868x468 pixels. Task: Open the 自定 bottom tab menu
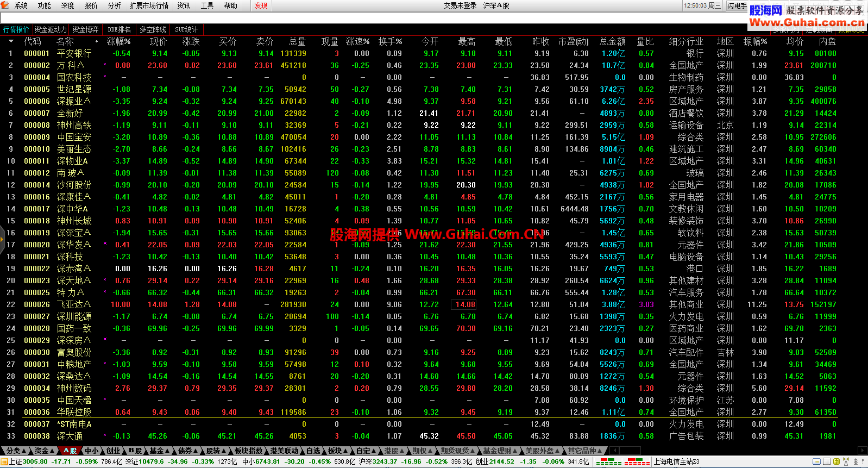click(366, 451)
